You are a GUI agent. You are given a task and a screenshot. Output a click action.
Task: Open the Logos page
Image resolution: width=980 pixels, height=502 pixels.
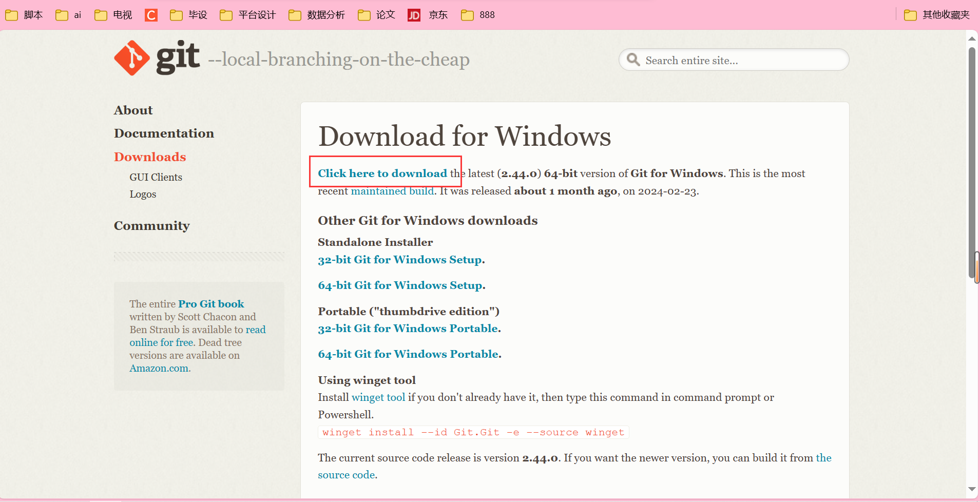click(143, 194)
